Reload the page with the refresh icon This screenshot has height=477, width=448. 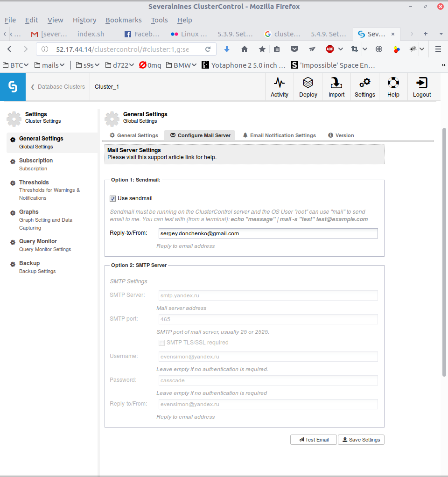coord(208,49)
